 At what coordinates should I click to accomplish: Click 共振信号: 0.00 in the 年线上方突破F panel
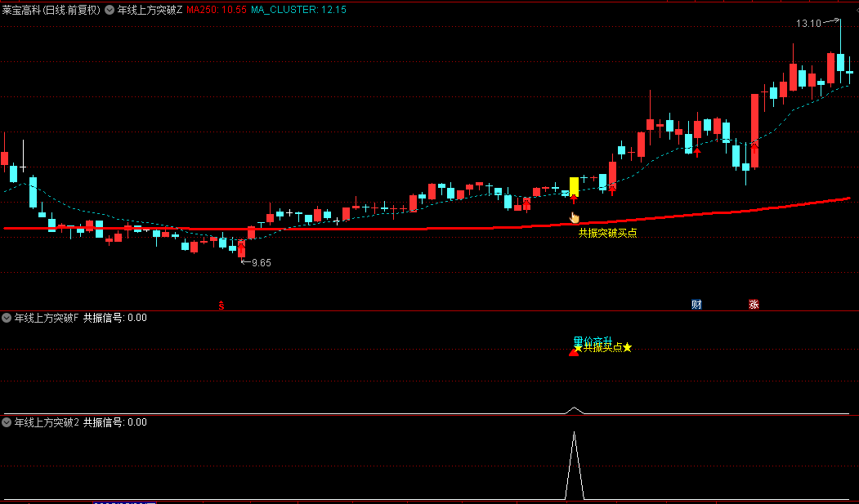click(x=115, y=318)
